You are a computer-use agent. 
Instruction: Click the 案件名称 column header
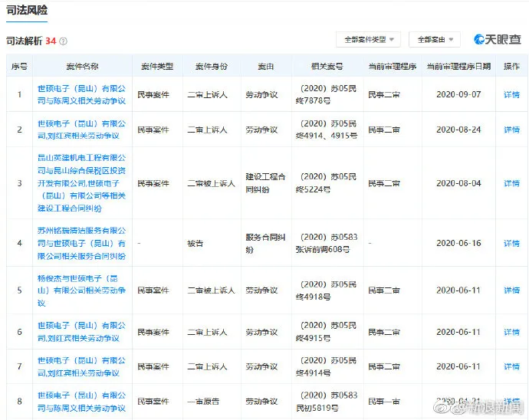(82, 67)
